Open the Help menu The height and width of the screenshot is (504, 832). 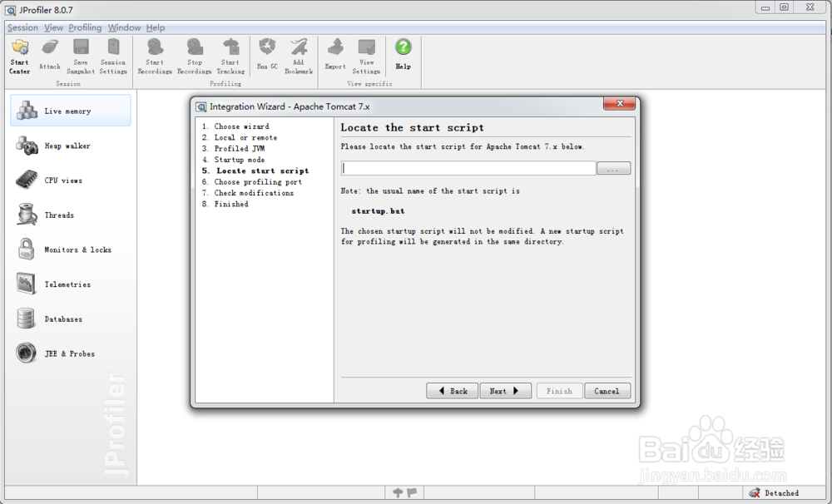pos(156,27)
